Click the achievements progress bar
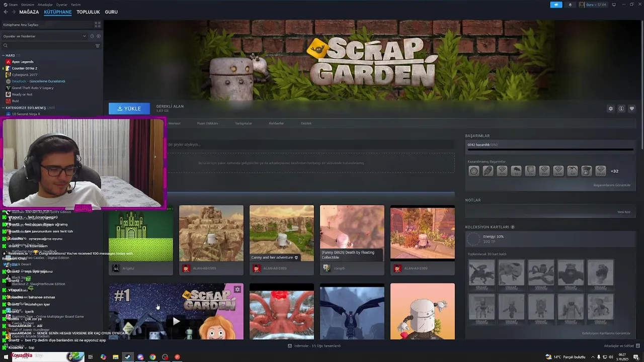Viewport: 644px width, 362px height. click(x=550, y=149)
